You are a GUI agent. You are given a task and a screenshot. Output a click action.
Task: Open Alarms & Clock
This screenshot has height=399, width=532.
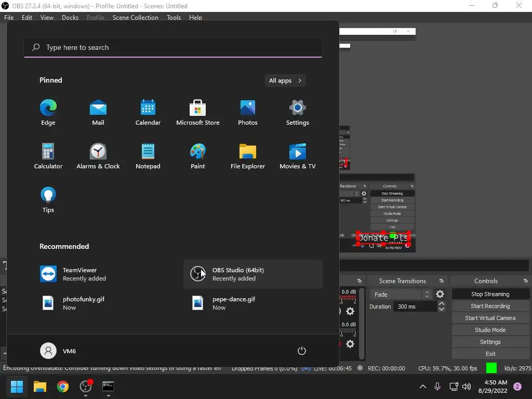(98, 156)
